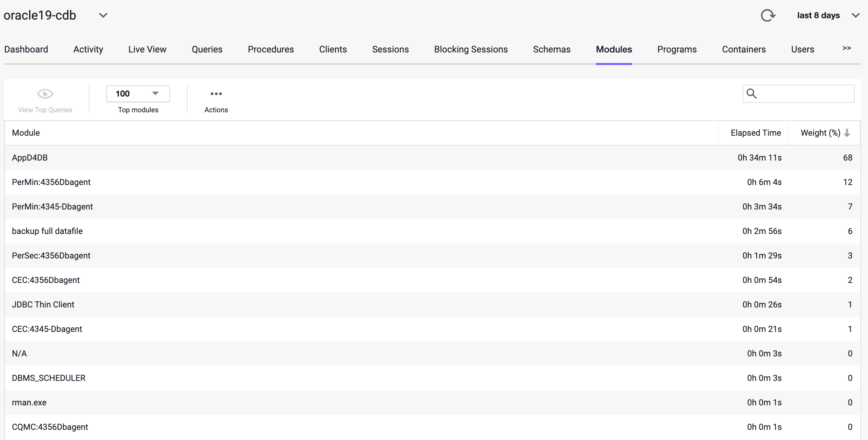Viewport: 868px width, 440px height.
Task: Select the DBMS_SCHEDULER module row
Action: point(49,378)
